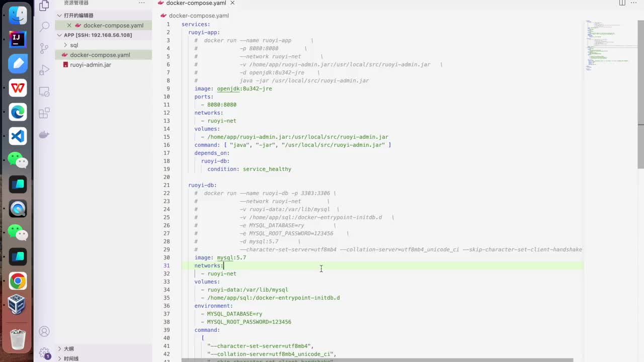This screenshot has width=644, height=362.
Task: Click the "environment:" key
Action: tap(213, 306)
